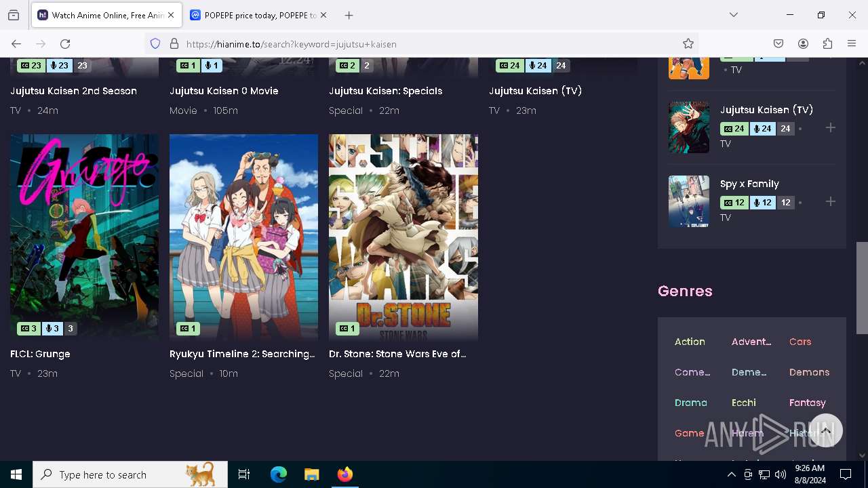This screenshot has width=868, height=488.
Task: Open Task View on the taskbar
Action: coord(244,474)
